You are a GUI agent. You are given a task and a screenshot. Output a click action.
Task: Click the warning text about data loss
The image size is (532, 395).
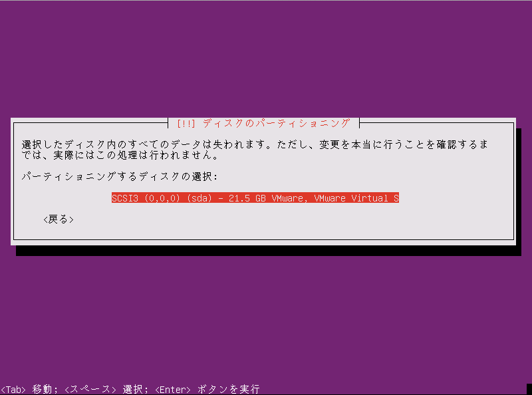(255, 150)
